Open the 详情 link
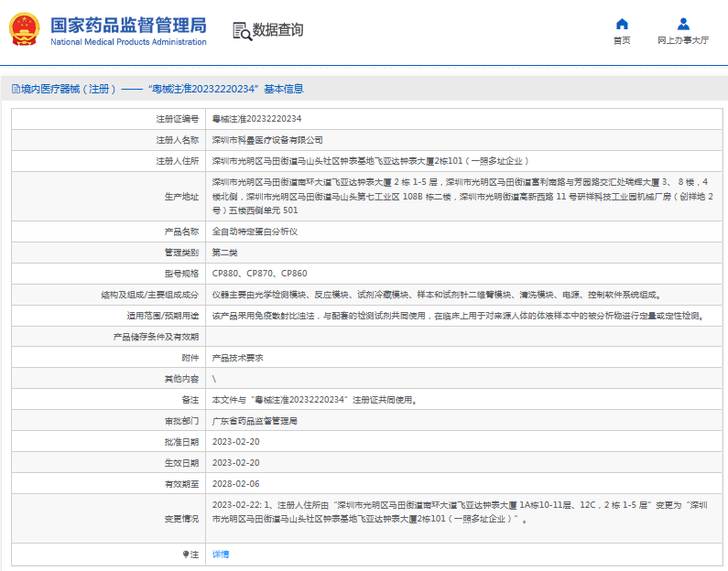The height and width of the screenshot is (571, 728). tap(221, 555)
